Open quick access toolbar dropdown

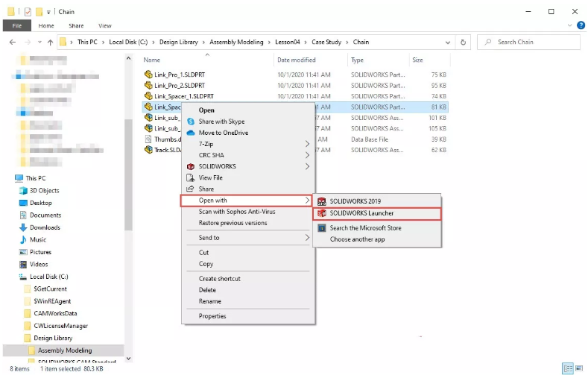pyautogui.click(x=48, y=12)
